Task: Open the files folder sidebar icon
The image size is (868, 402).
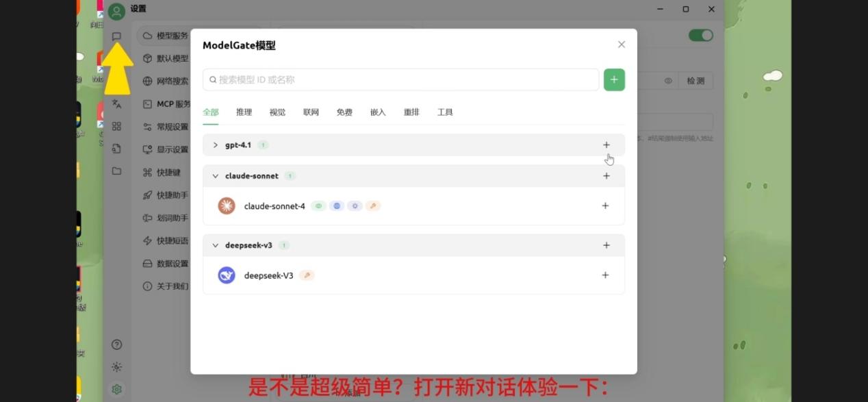Action: pyautogui.click(x=116, y=171)
